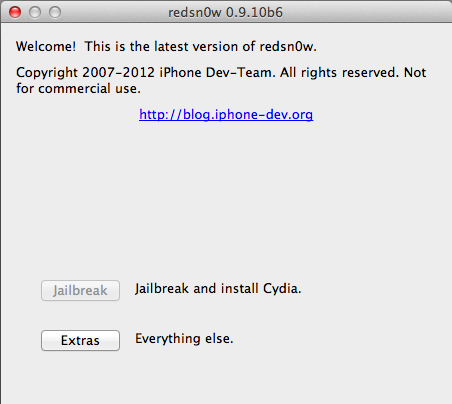Click the "Welcome!" word in first line
The height and width of the screenshot is (404, 452).
click(46, 46)
